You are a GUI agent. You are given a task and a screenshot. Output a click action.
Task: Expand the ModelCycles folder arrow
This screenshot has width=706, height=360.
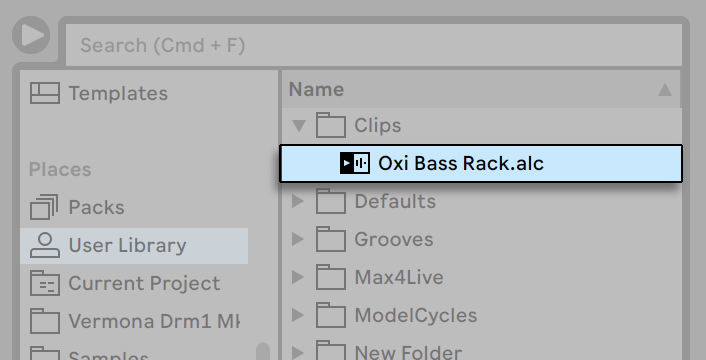coord(298,315)
